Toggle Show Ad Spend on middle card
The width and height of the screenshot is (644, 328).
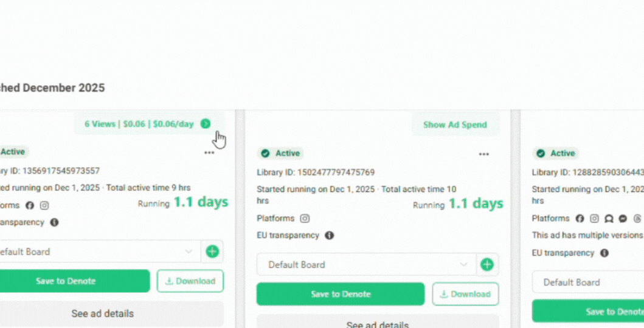coord(455,125)
